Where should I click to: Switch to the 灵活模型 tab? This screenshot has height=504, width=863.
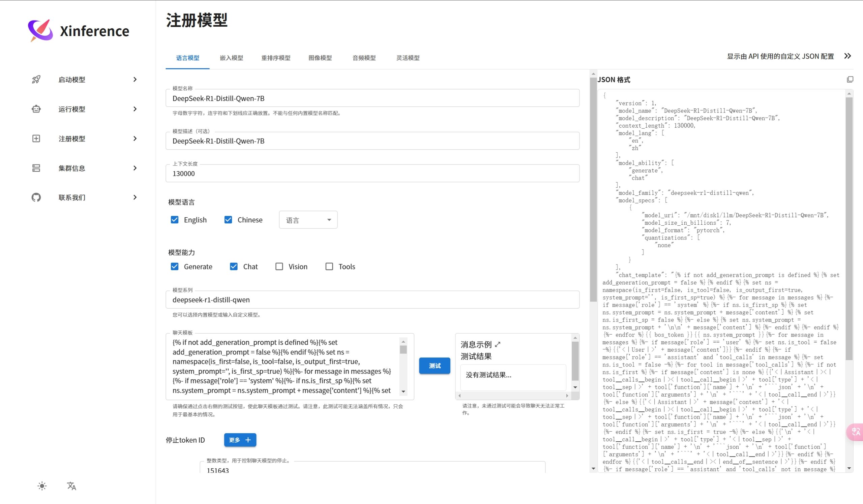tap(408, 58)
